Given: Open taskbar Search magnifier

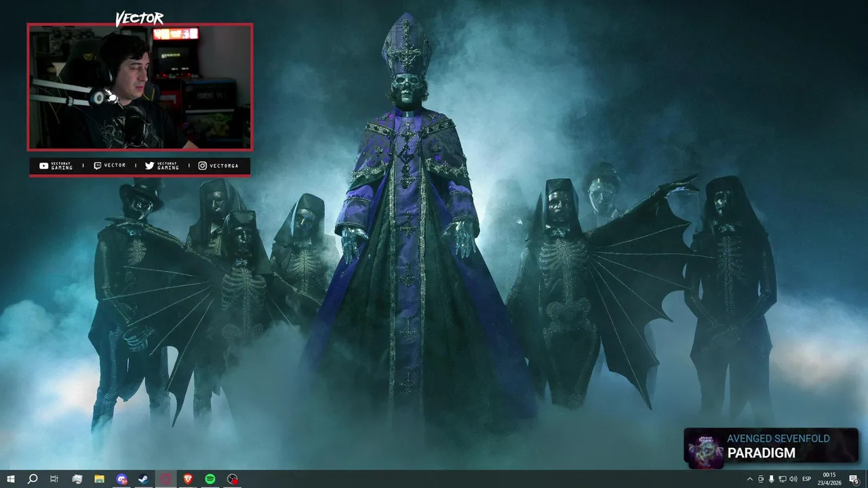Looking at the screenshot, I should (x=32, y=479).
